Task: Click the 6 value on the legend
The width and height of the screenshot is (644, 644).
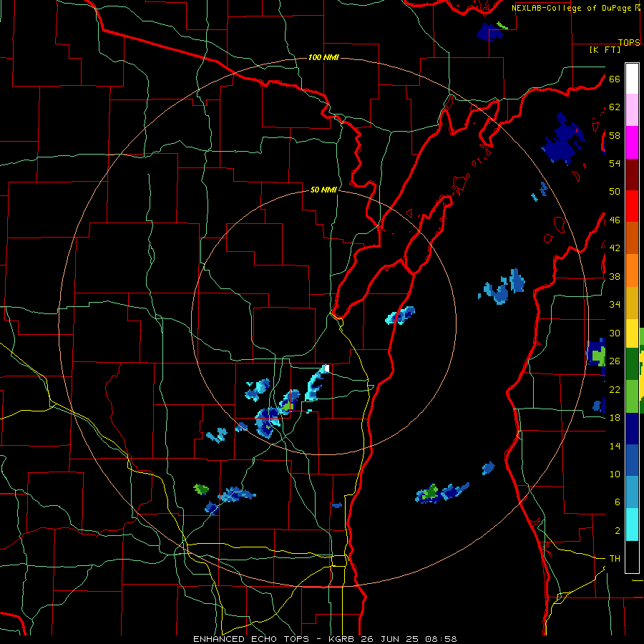Action: point(618,502)
